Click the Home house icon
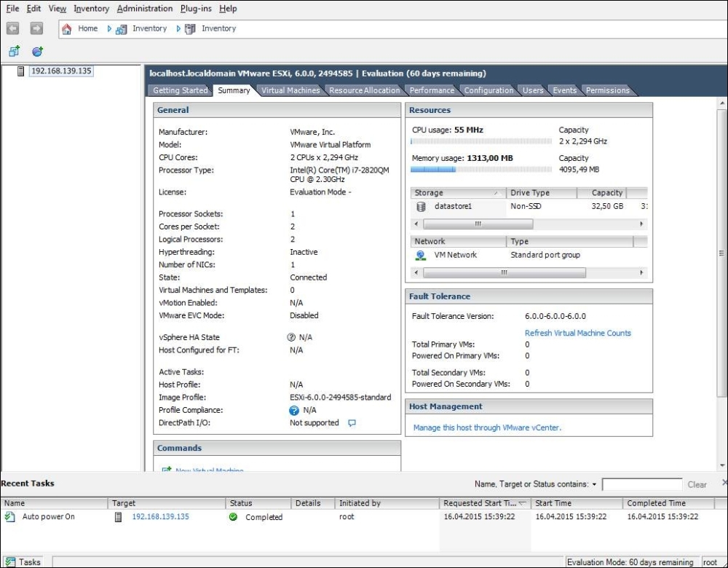Image resolution: width=728 pixels, height=568 pixels. (67, 29)
